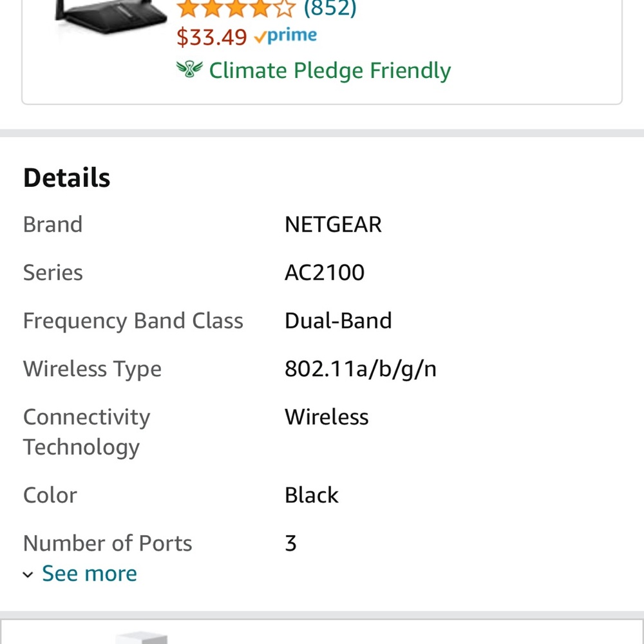This screenshot has width=644, height=644.
Task: Open the Climate Pledge Friendly page
Action: (x=328, y=70)
